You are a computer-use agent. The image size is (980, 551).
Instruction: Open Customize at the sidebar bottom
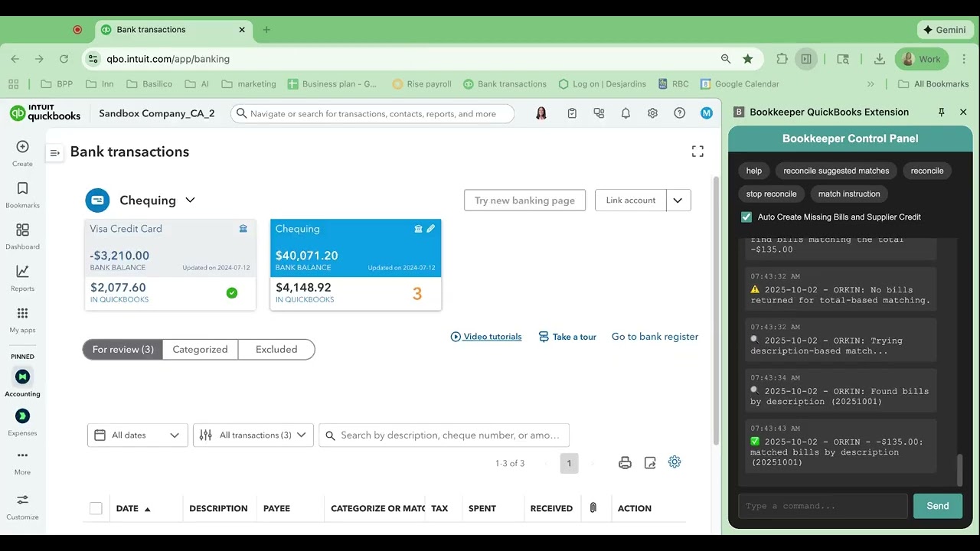pos(22,506)
